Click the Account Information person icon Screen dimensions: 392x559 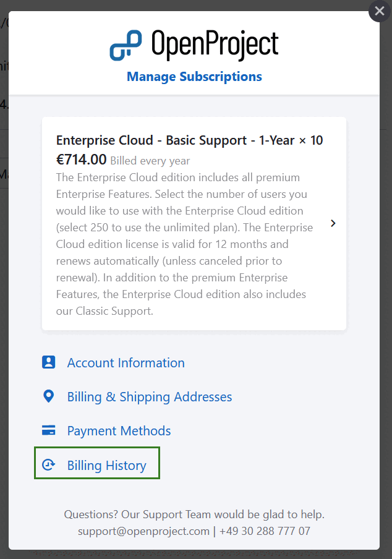[49, 362]
